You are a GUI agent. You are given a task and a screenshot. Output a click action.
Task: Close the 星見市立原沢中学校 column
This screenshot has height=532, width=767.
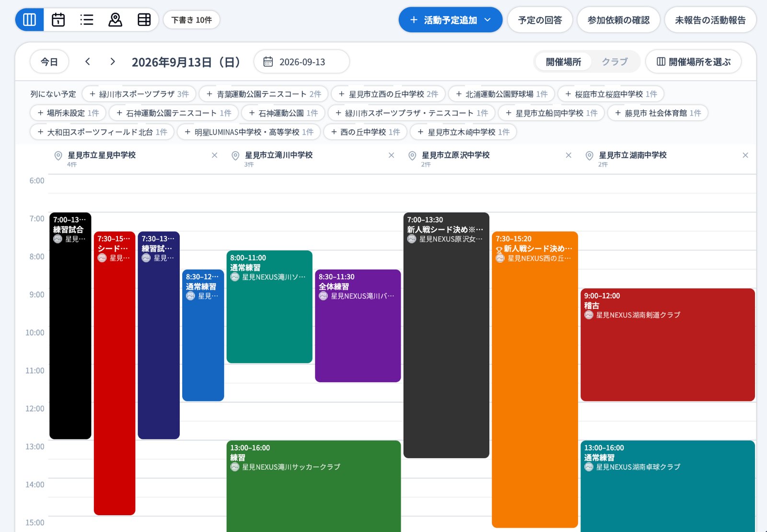[569, 155]
